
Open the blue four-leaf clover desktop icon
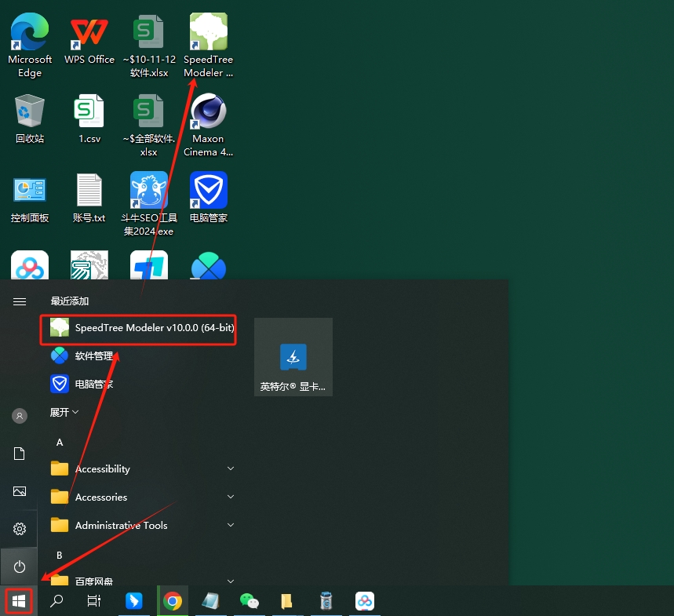209,266
